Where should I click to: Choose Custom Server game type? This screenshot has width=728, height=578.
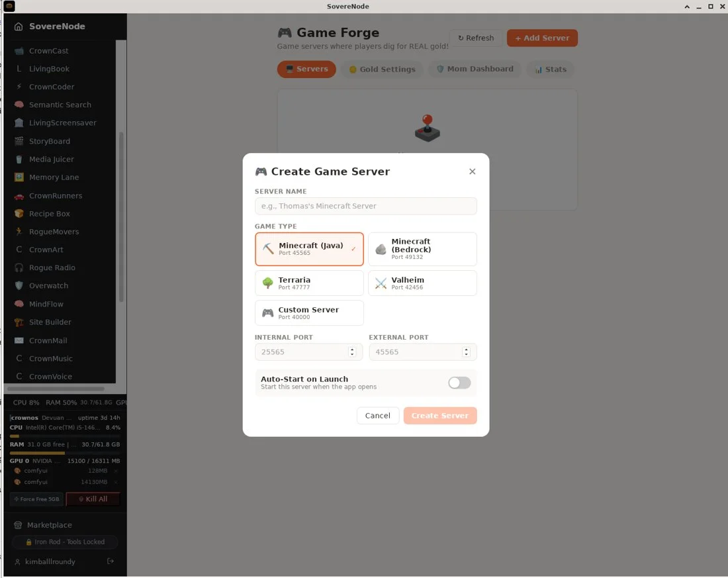(x=309, y=313)
